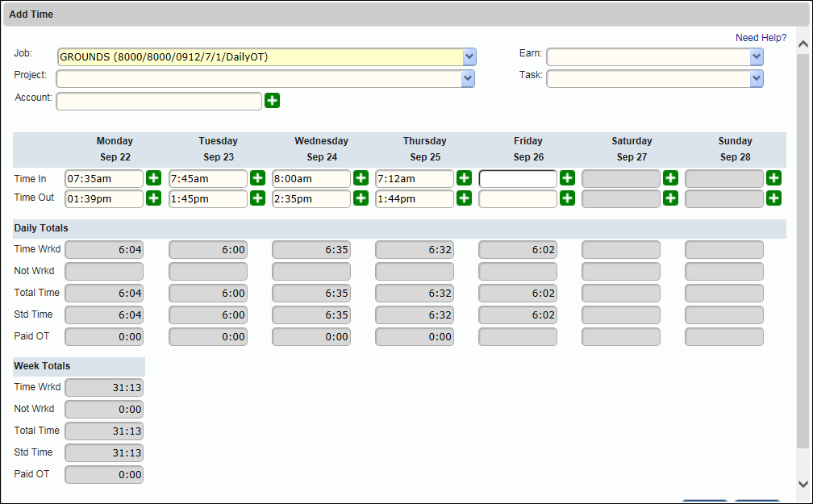This screenshot has width=813, height=504.
Task: Click the Account input field
Action: pos(159,101)
